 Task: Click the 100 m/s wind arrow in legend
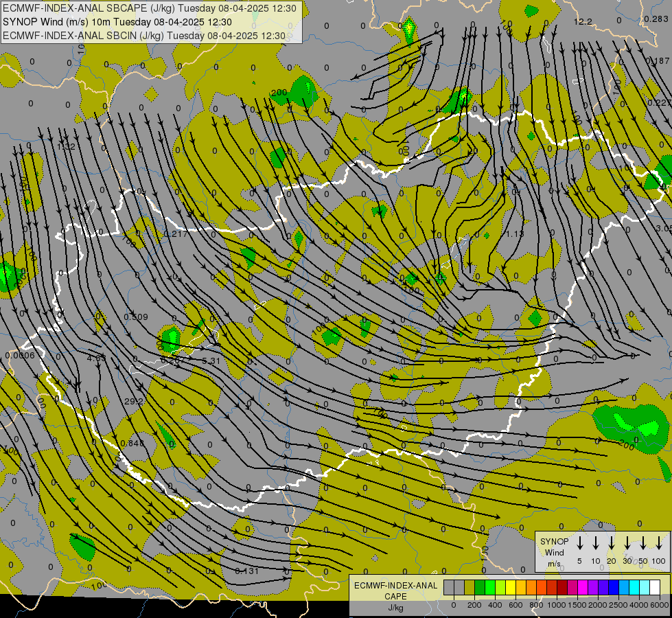pos(659,543)
